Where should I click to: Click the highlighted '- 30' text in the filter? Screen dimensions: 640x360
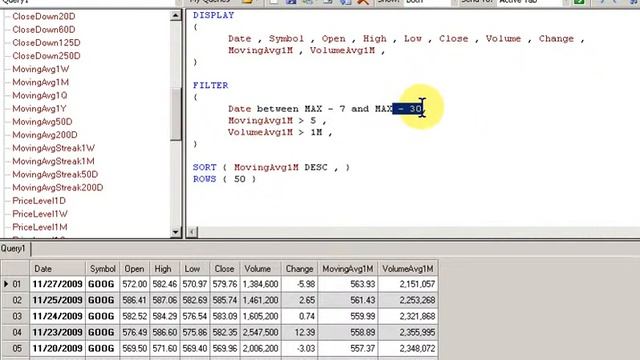tap(407, 109)
